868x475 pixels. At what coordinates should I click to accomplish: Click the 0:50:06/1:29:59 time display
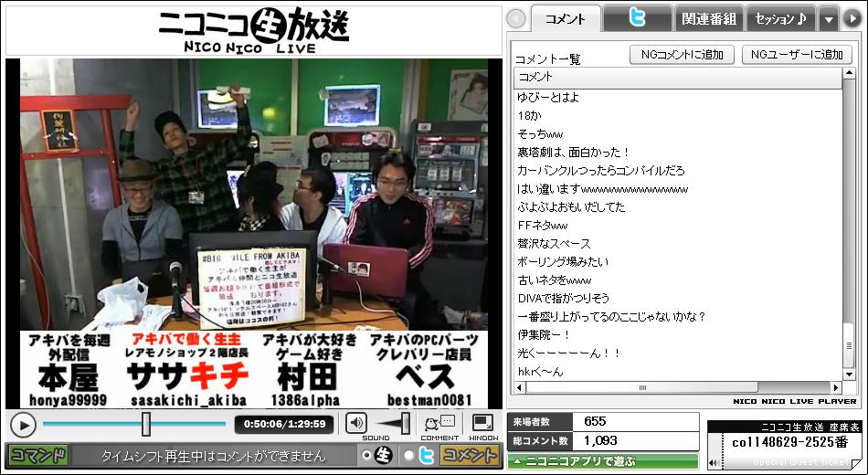tap(284, 424)
